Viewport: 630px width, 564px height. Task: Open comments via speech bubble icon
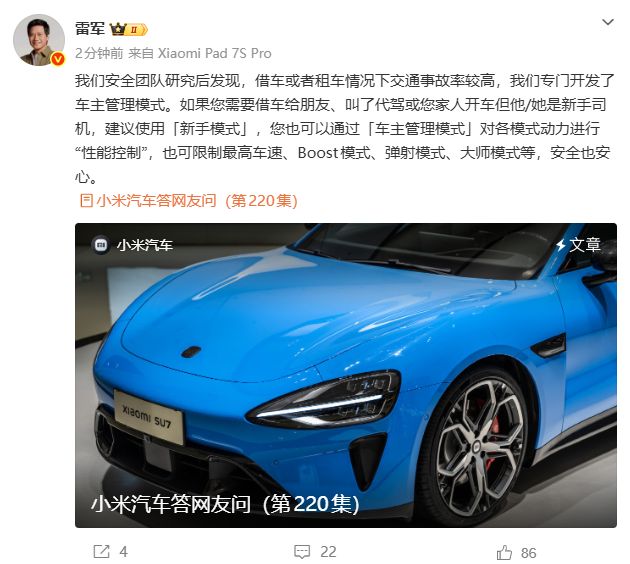click(x=302, y=552)
